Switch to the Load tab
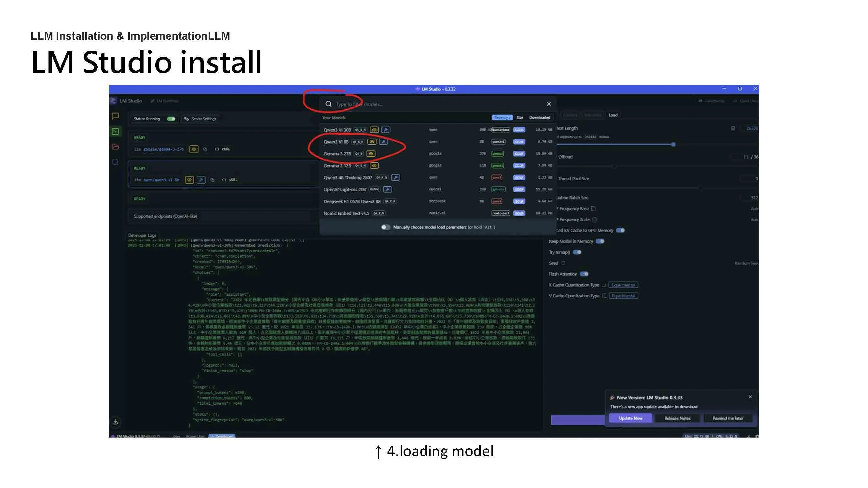The image size is (868, 488). (x=613, y=115)
